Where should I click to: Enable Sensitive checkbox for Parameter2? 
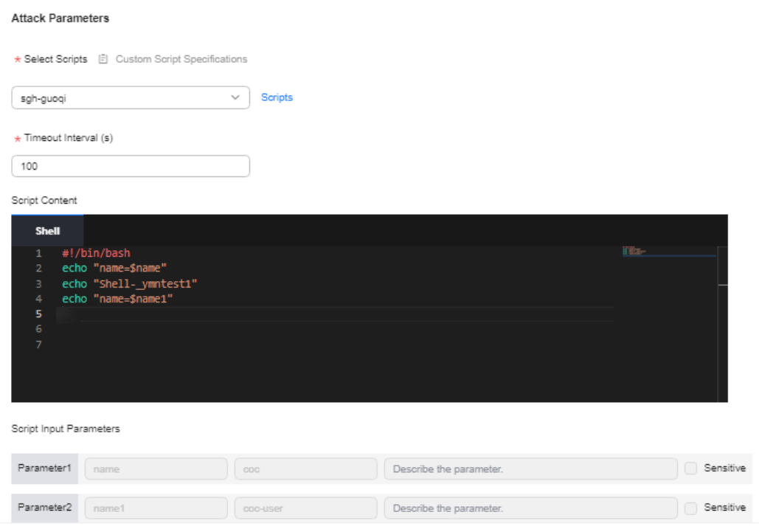click(x=691, y=508)
